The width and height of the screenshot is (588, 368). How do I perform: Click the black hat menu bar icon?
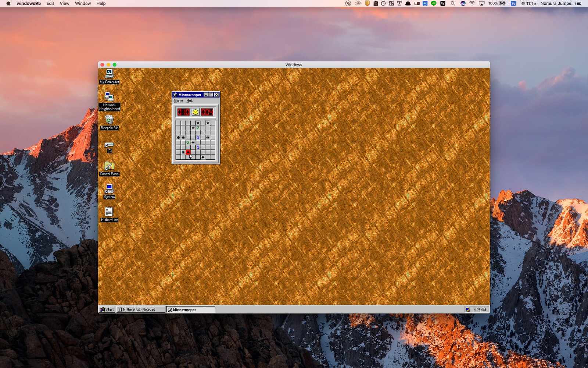(408, 3)
